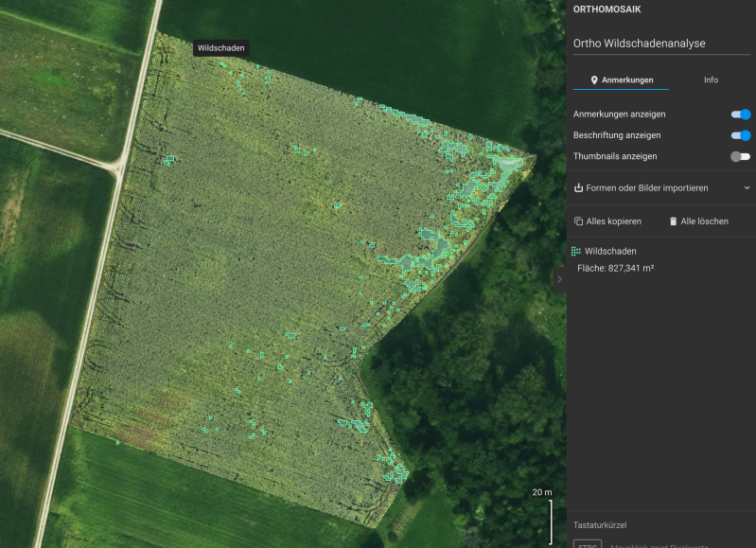
Task: Click the Wildschaden label on the map
Action: [221, 48]
